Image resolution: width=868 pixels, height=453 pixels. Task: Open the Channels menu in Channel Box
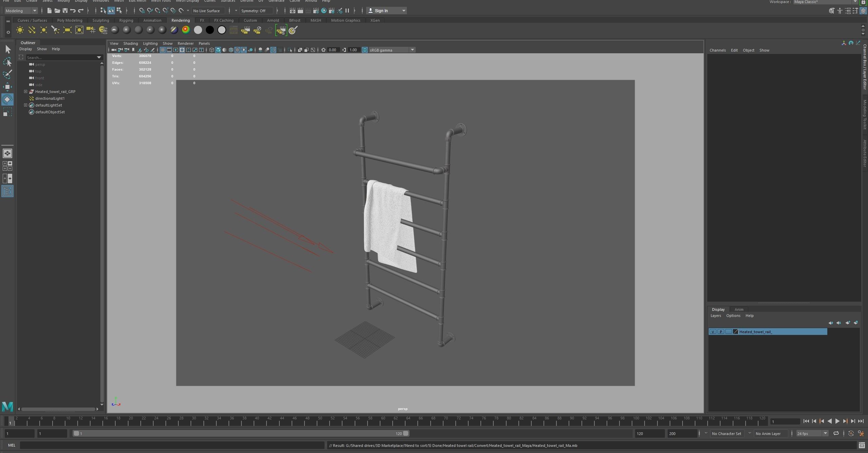[717, 50]
